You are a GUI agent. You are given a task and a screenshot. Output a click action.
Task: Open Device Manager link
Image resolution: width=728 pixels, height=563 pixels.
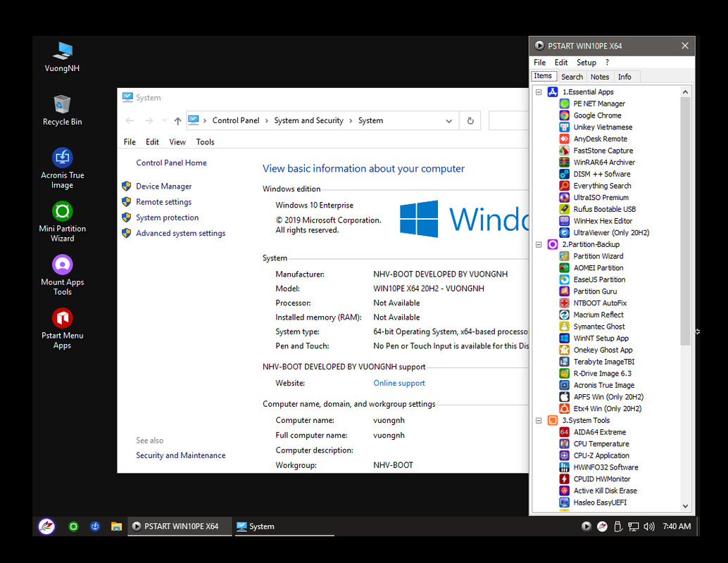tap(163, 186)
